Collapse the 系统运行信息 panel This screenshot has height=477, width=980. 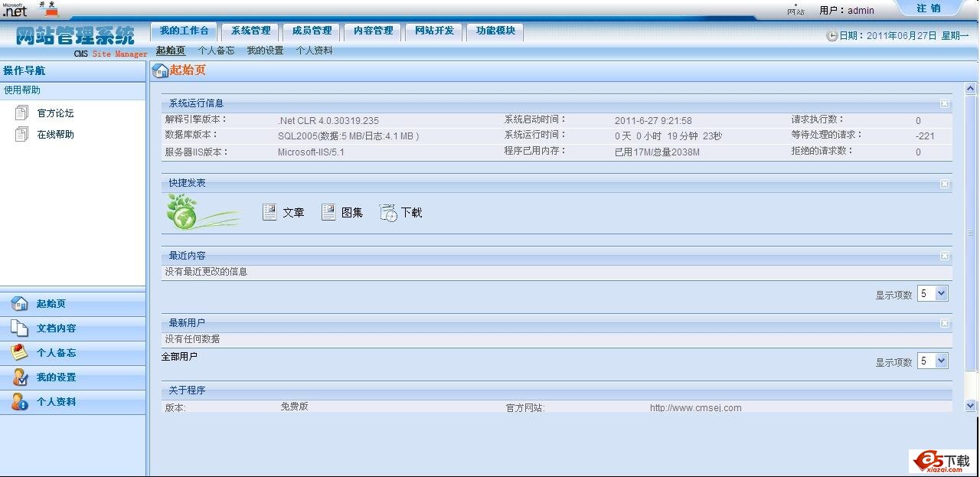click(x=945, y=103)
